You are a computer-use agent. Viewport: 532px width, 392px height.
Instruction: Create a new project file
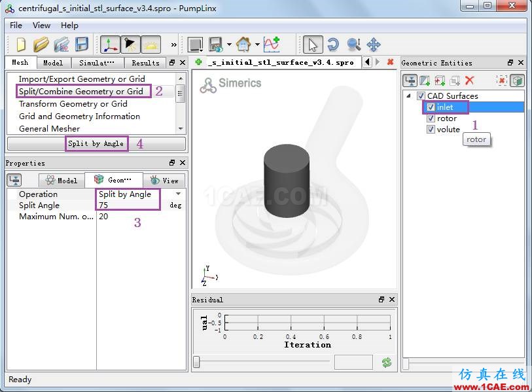[21, 45]
